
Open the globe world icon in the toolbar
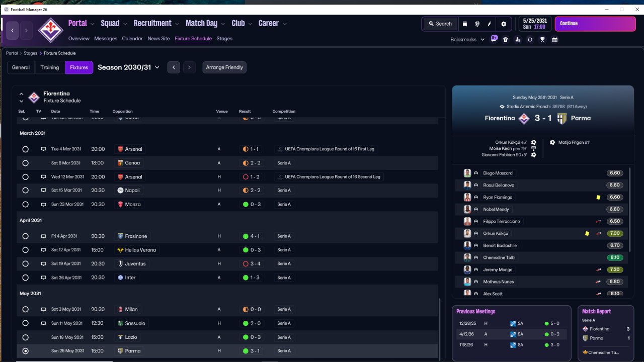pyautogui.click(x=477, y=24)
